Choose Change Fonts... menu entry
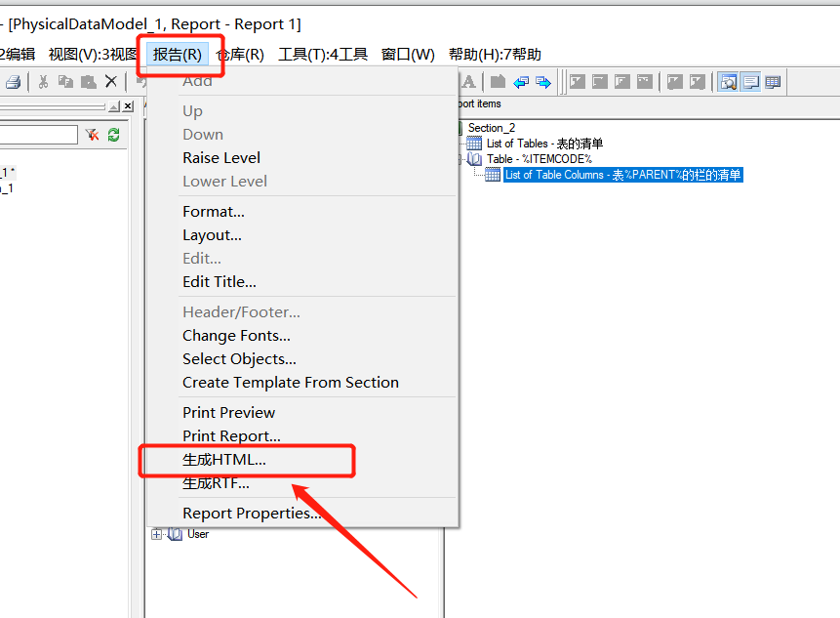This screenshot has height=618, width=840. pos(302,335)
